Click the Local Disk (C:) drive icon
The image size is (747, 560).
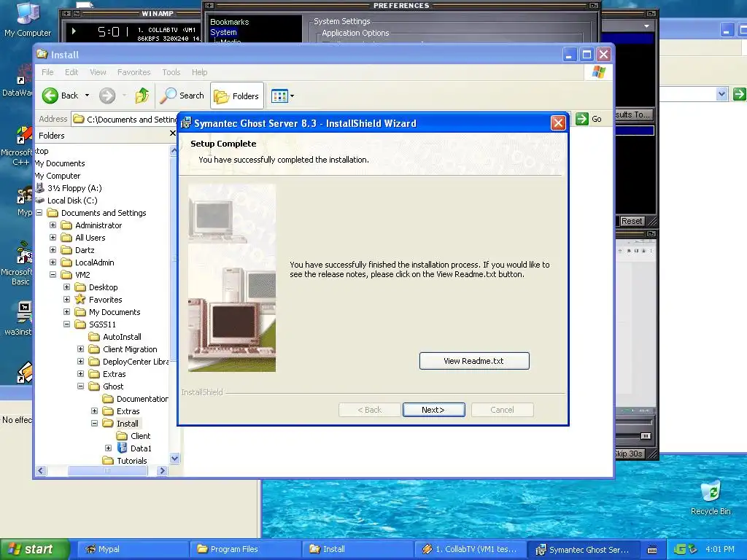point(40,201)
